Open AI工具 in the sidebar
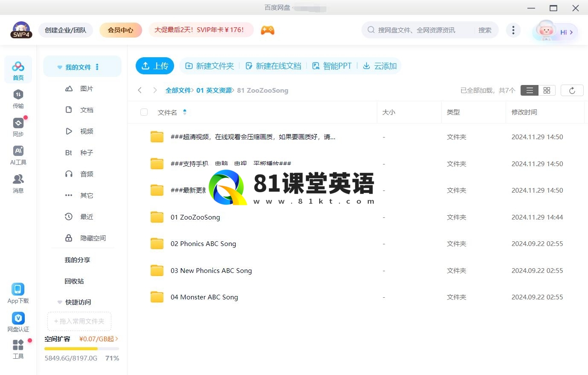Image resolution: width=588 pixels, height=375 pixels. point(18,155)
